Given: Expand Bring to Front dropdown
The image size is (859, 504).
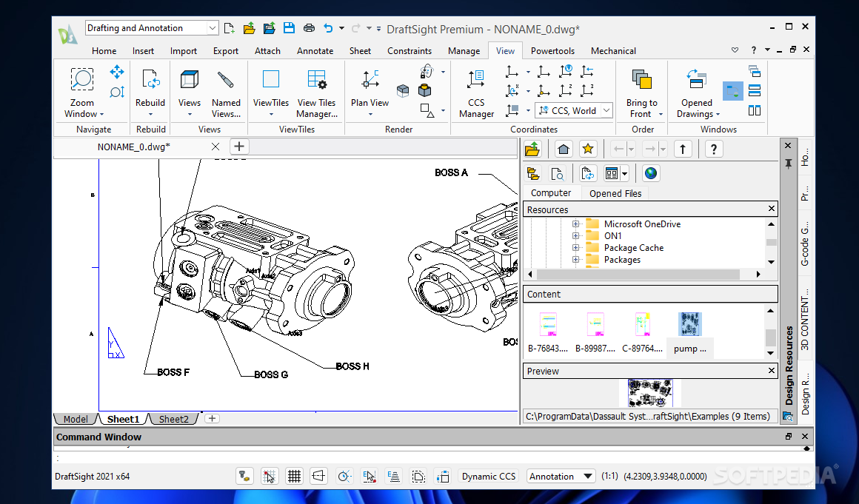Looking at the screenshot, I should 661,115.
